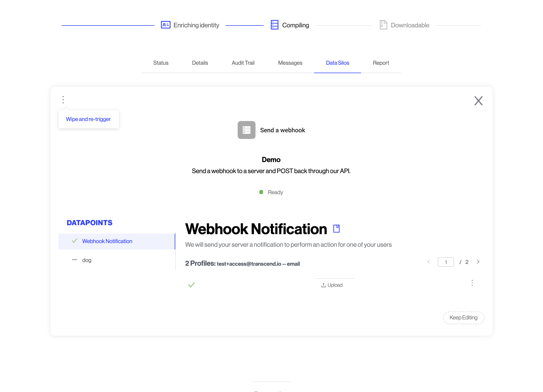Open the profile row three-dot options menu
Screen dimensions: 543x392
[x=472, y=283]
